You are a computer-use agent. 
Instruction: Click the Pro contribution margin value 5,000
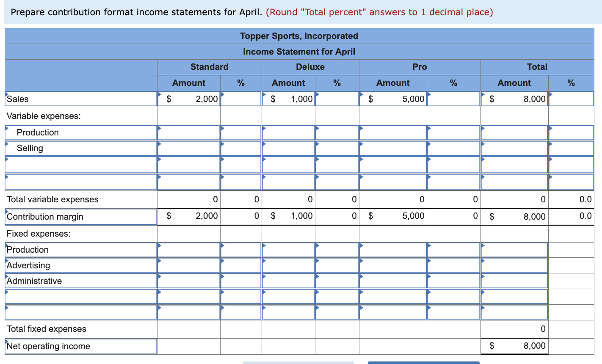[x=413, y=216]
